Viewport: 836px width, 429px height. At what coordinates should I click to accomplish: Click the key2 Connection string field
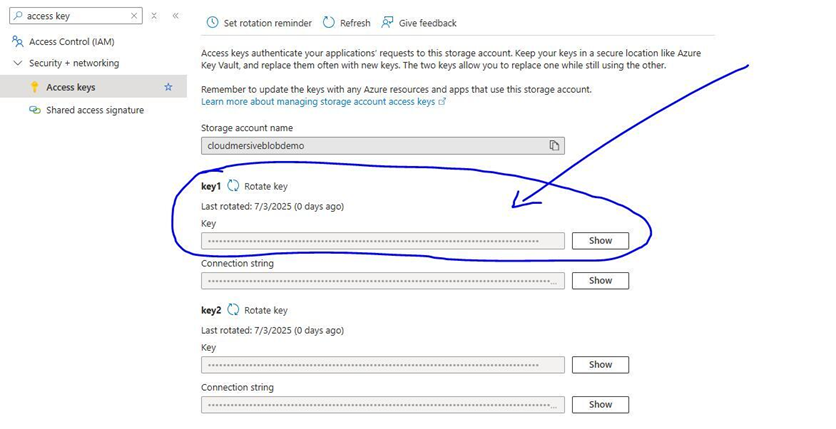coord(383,404)
